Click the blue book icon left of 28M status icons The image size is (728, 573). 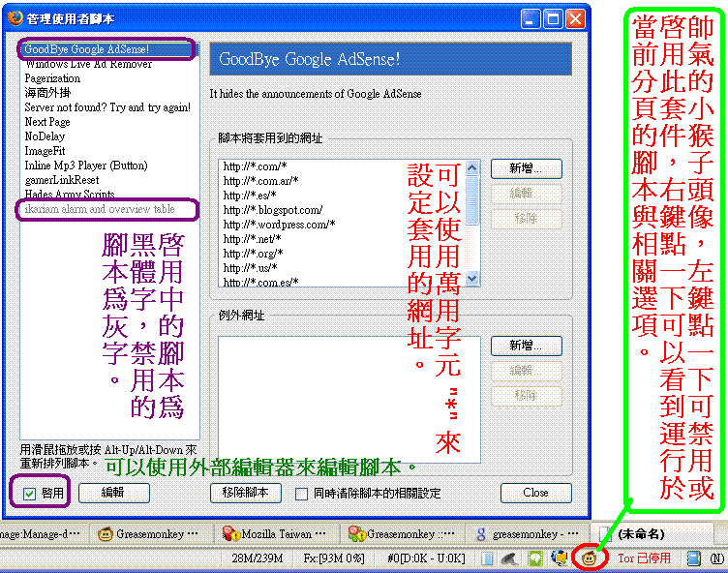tap(487, 558)
